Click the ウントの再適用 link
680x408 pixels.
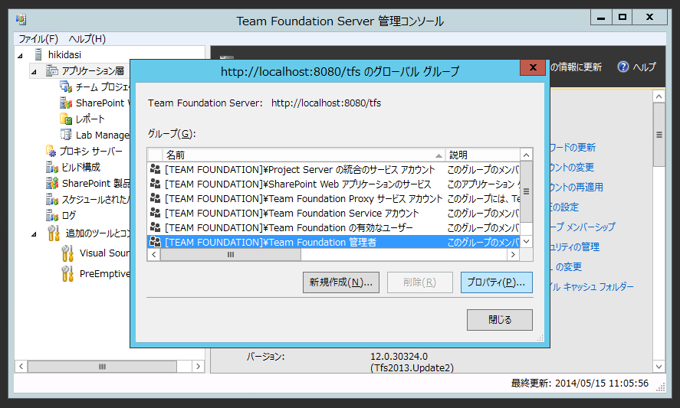tap(576, 187)
